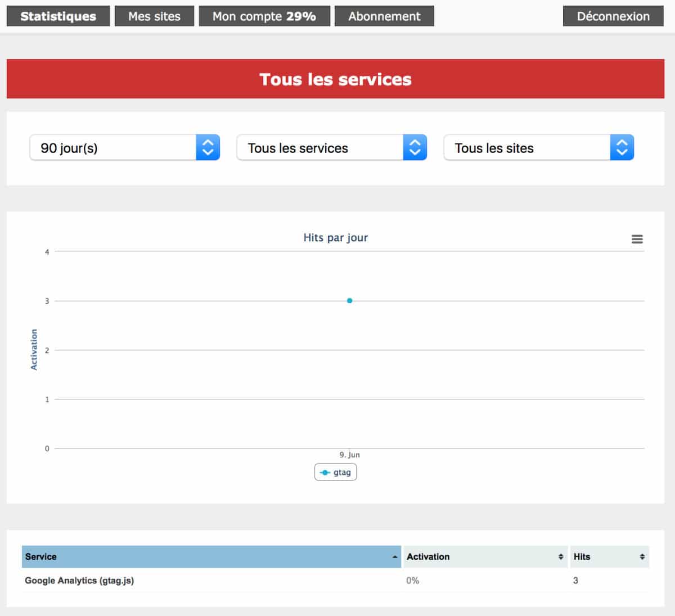The height and width of the screenshot is (616, 675).
Task: Click blue arrows on the Tous les sites selector
Action: point(622,147)
